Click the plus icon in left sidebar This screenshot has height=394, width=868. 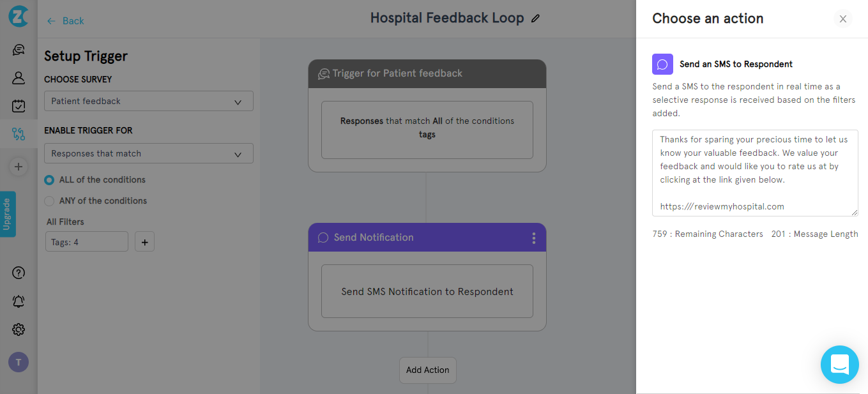(x=19, y=167)
